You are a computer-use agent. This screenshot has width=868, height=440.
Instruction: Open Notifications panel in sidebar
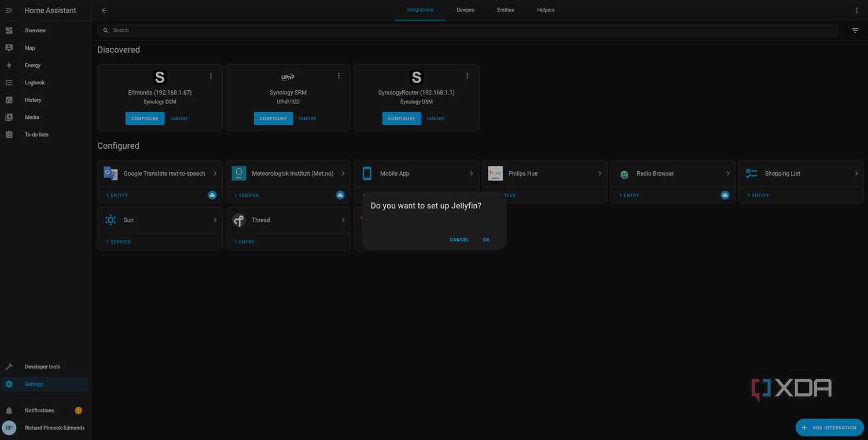45,411
